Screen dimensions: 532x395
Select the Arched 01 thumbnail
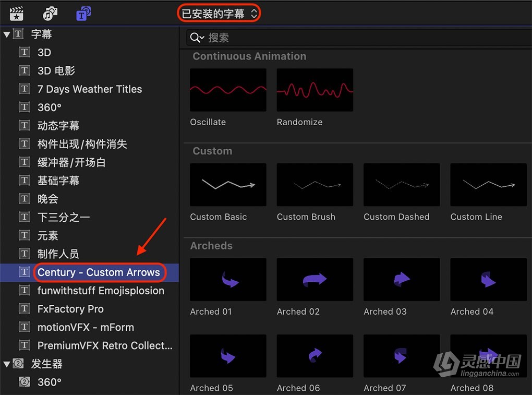pos(228,279)
